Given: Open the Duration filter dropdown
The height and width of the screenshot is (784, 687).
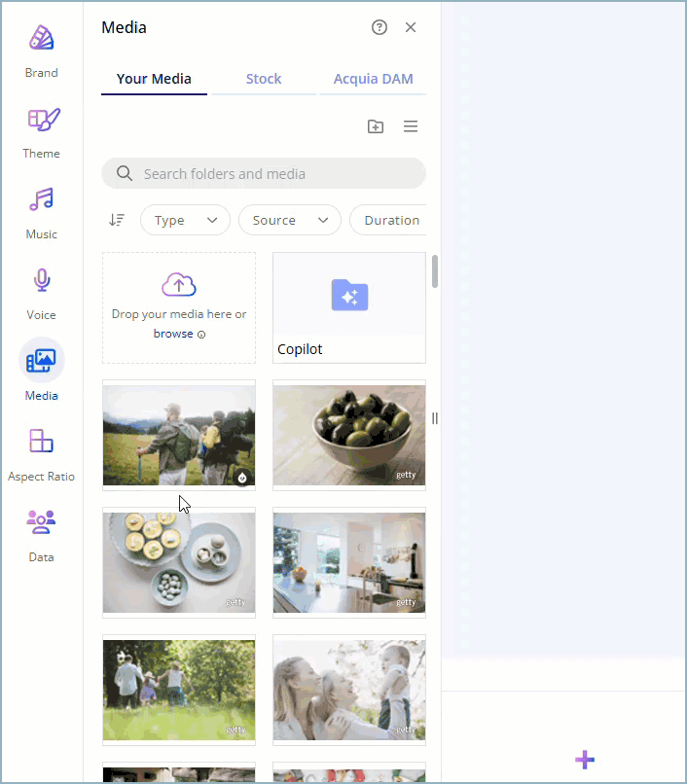Looking at the screenshot, I should (388, 220).
